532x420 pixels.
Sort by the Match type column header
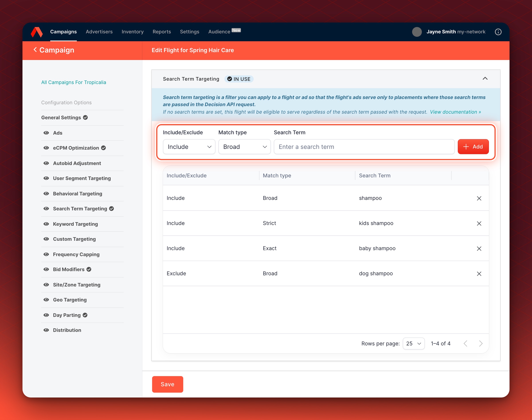(277, 175)
